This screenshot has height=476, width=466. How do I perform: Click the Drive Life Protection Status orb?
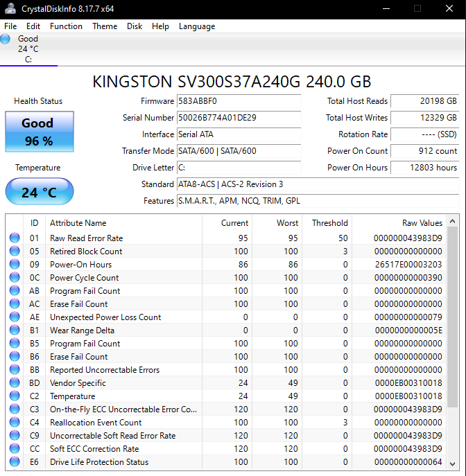point(15,461)
